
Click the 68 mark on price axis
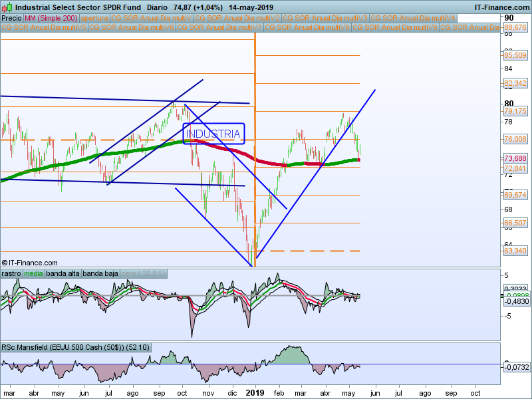pyautogui.click(x=508, y=209)
